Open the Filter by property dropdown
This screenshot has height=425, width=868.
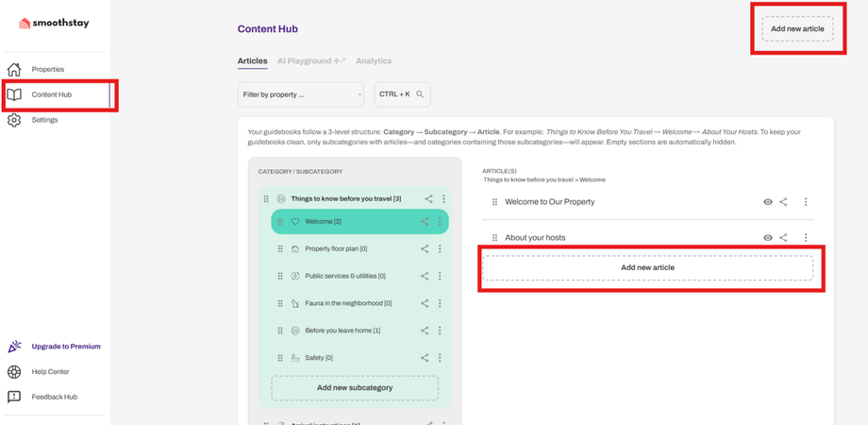point(300,94)
